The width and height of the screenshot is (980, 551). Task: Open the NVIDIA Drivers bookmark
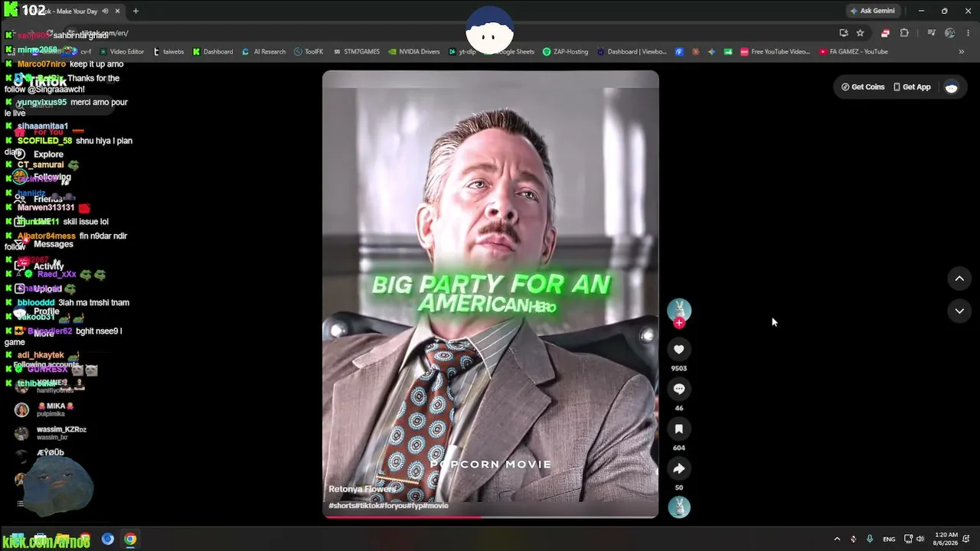coord(414,52)
